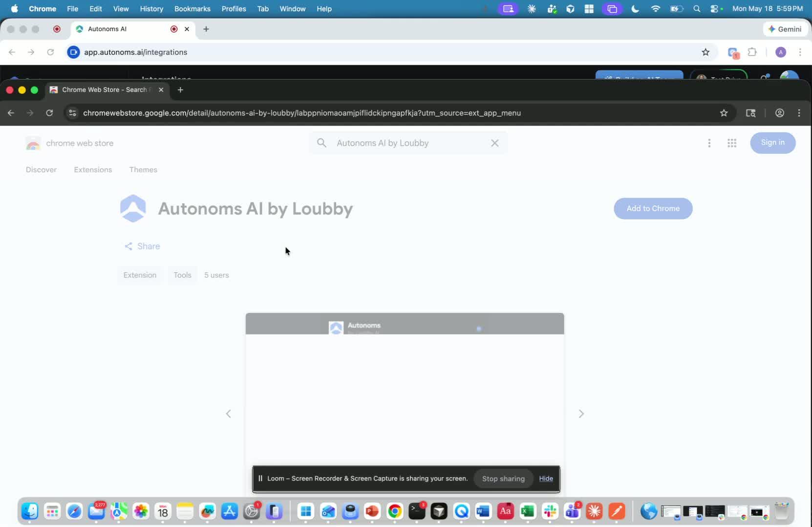This screenshot has height=527, width=812.
Task: Select the Chrome Web Store browser tab
Action: tap(107, 90)
